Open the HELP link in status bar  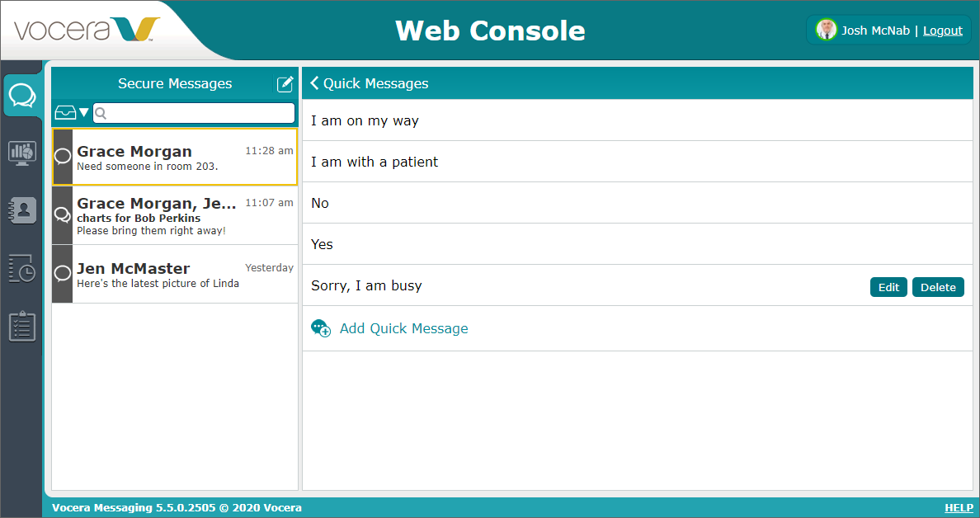point(959,507)
